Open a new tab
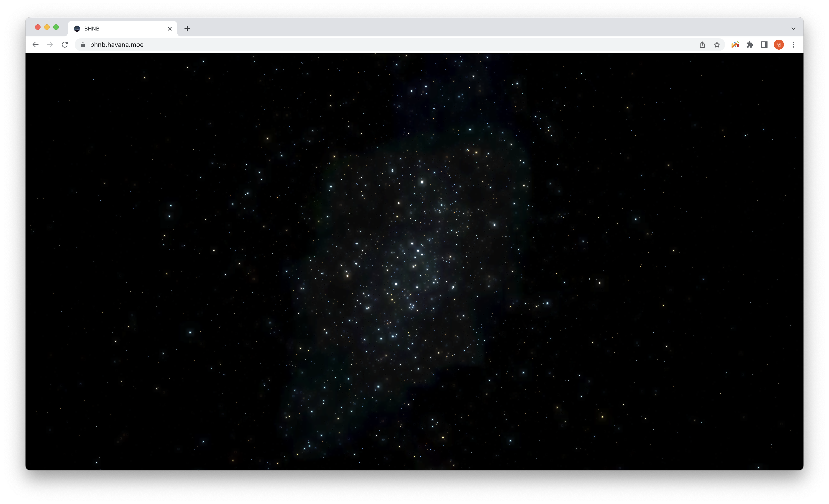Image resolution: width=829 pixels, height=504 pixels. 187,29
